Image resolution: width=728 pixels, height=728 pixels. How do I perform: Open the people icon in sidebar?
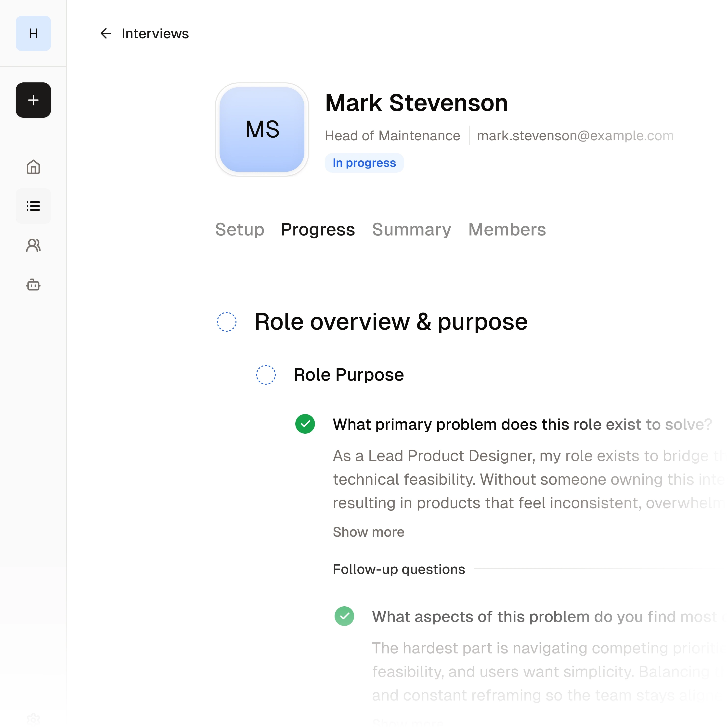33,245
